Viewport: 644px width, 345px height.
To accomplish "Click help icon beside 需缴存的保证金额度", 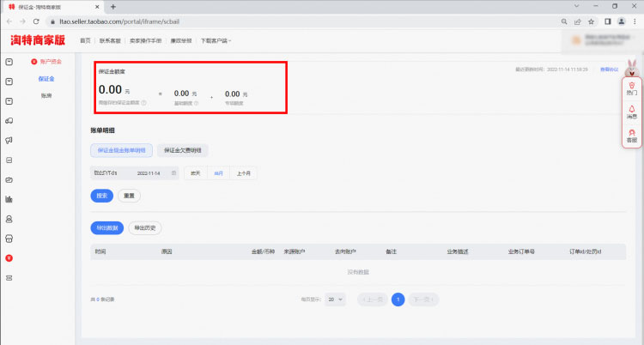I will pyautogui.click(x=143, y=103).
